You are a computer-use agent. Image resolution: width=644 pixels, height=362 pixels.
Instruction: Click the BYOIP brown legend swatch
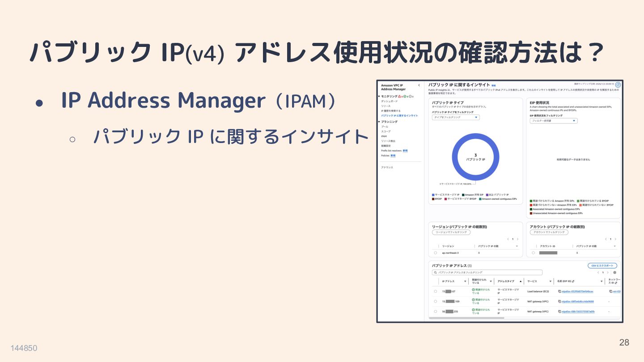click(433, 199)
